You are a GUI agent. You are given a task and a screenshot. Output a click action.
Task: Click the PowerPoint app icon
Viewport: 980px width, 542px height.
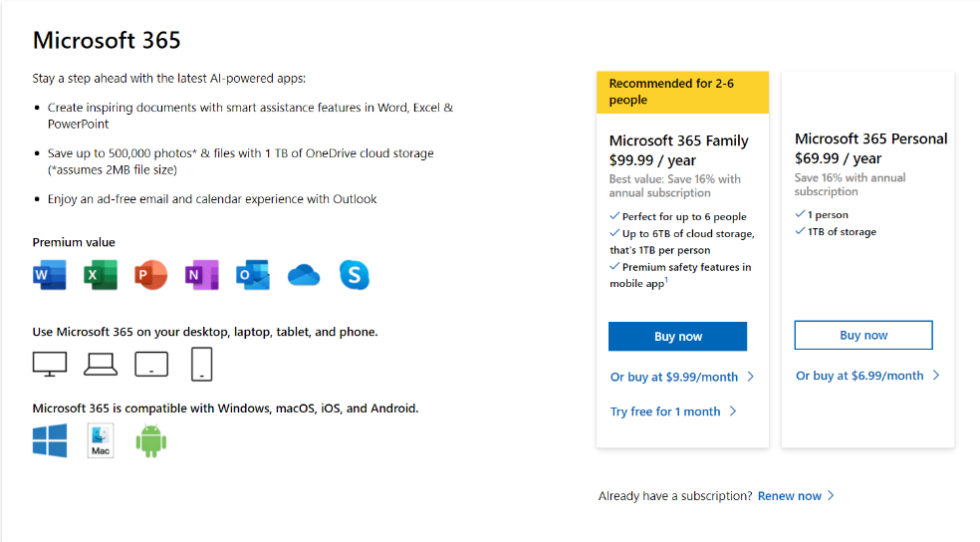pos(151,275)
